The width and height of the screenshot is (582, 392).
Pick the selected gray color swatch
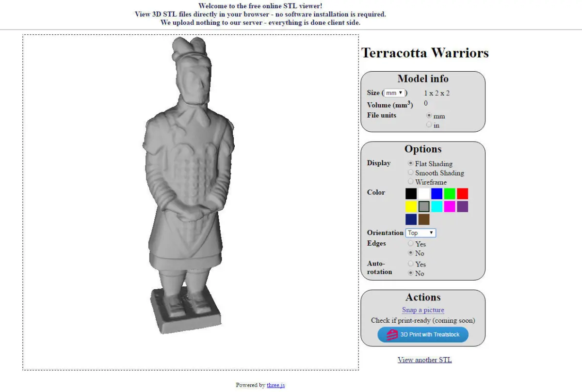coord(424,206)
